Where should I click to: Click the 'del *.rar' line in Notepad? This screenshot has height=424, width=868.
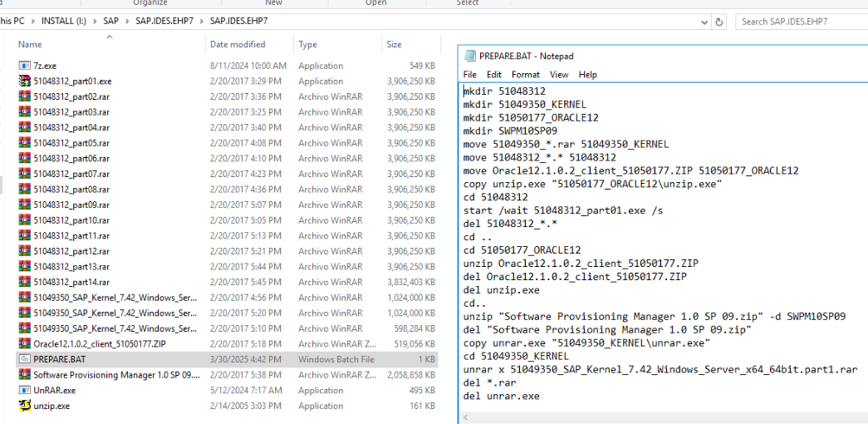pos(489,382)
